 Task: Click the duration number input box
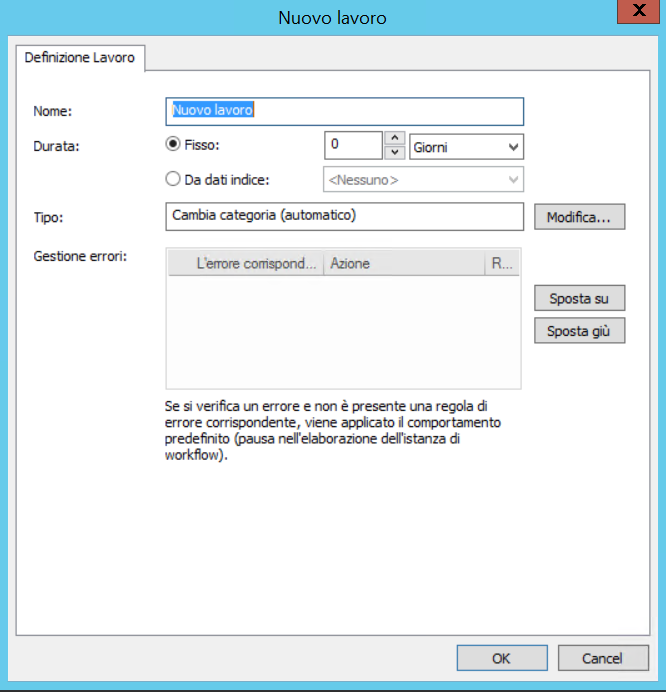click(x=353, y=146)
